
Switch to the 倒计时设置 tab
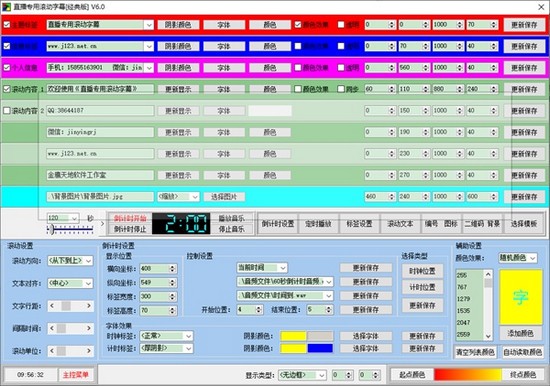click(x=278, y=224)
